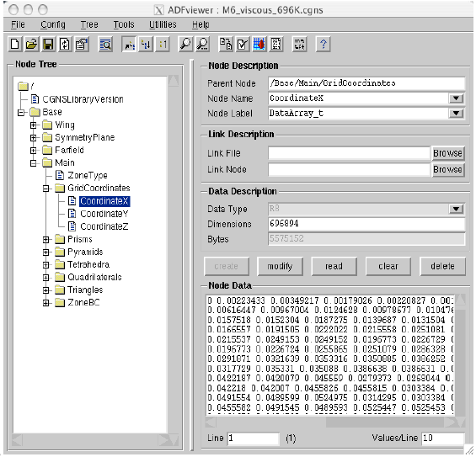Click the read button

[334, 266]
